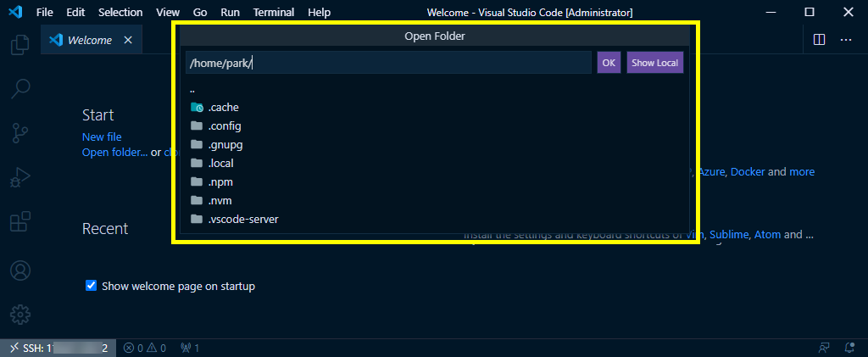The image size is (868, 357).
Task: Open notifications bell in status bar
Action: pyautogui.click(x=849, y=349)
